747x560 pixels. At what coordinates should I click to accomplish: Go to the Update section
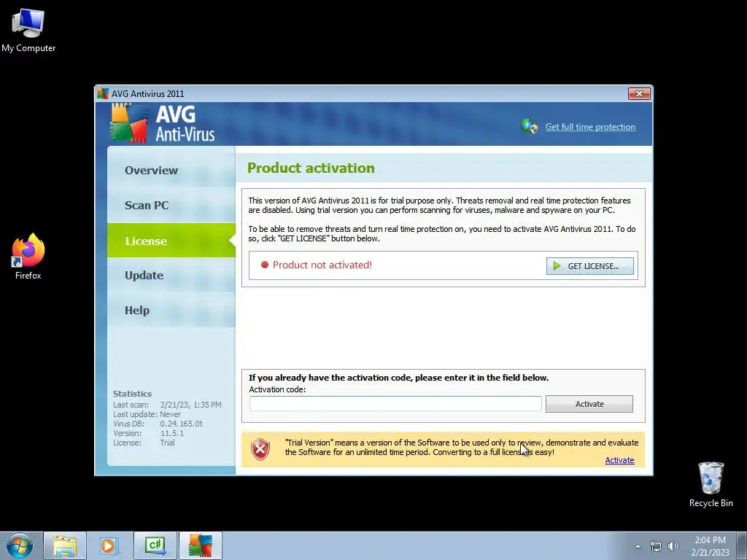pyautogui.click(x=171, y=275)
